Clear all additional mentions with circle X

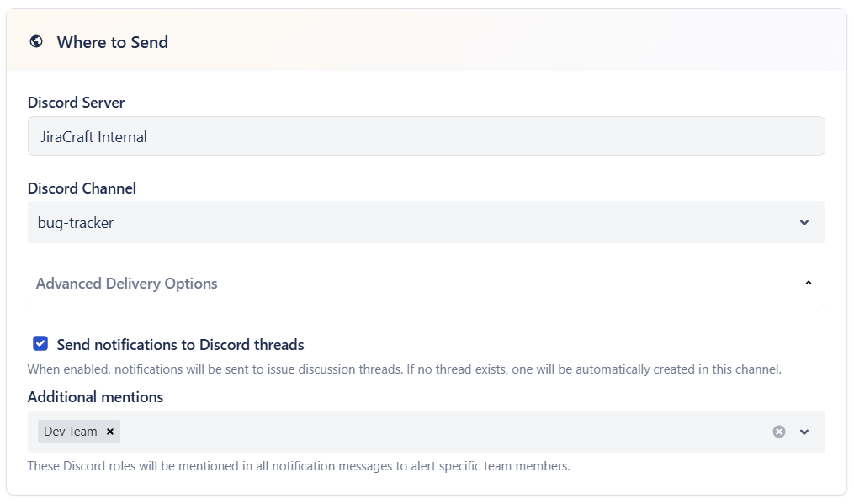coord(779,432)
